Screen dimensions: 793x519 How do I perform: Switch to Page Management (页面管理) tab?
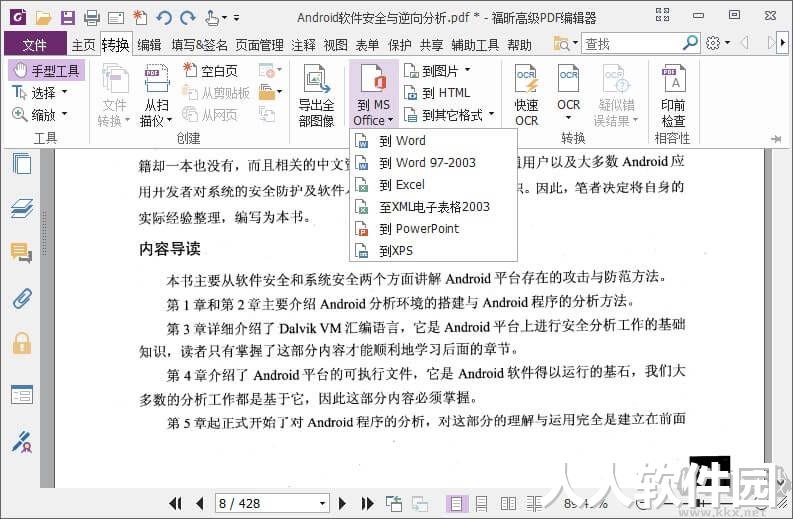(x=259, y=45)
